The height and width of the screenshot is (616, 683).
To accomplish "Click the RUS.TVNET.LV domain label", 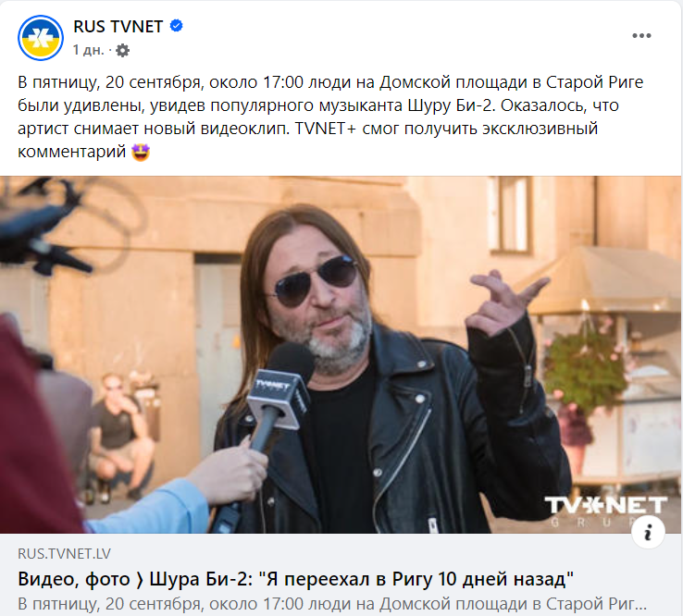I will pos(64,554).
